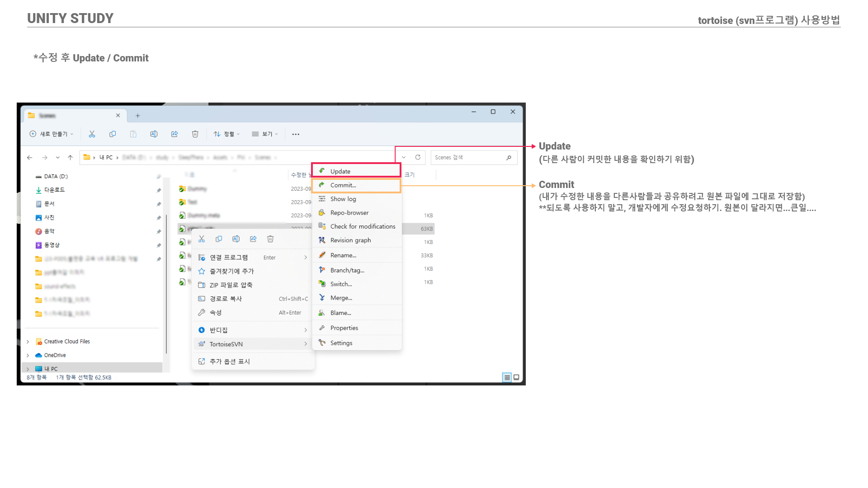
Task: Click the Up directory arrow icon
Action: click(70, 157)
